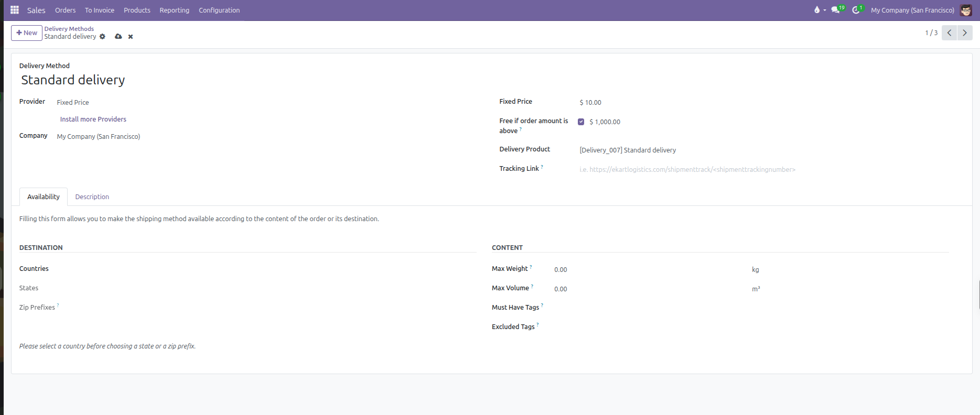The height and width of the screenshot is (415, 980).
Task: Go to the previous delivery method record
Action: coord(949,32)
